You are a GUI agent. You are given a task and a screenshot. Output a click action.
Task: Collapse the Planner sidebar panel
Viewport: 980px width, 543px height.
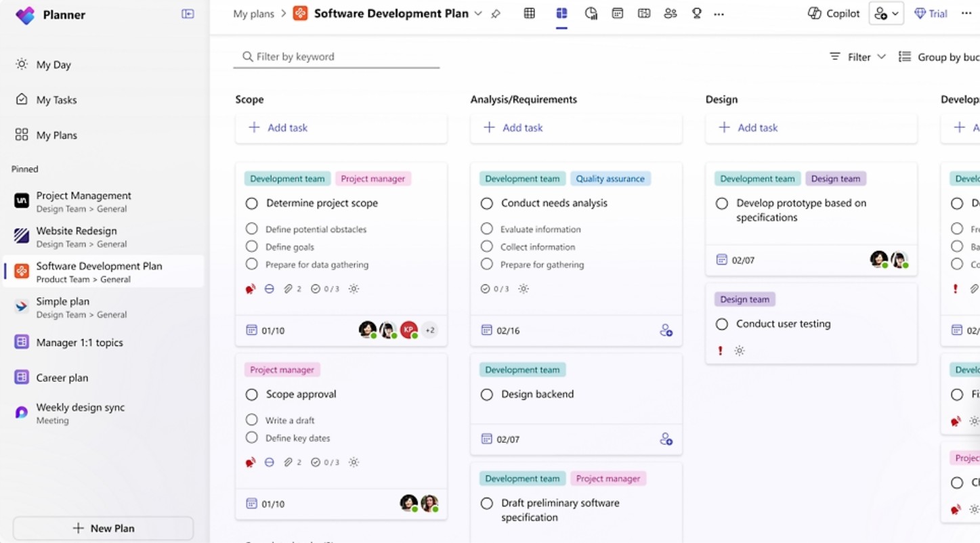188,14
